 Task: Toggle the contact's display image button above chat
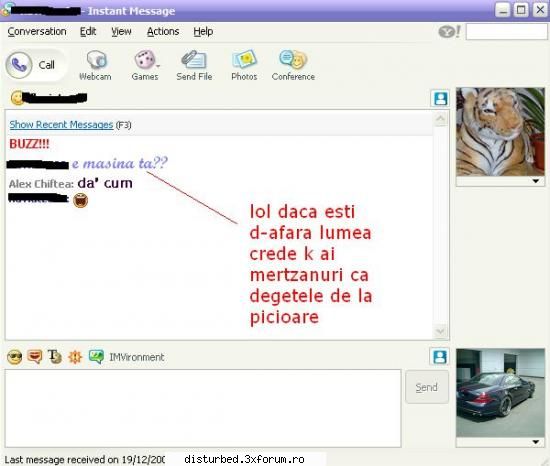click(x=440, y=98)
